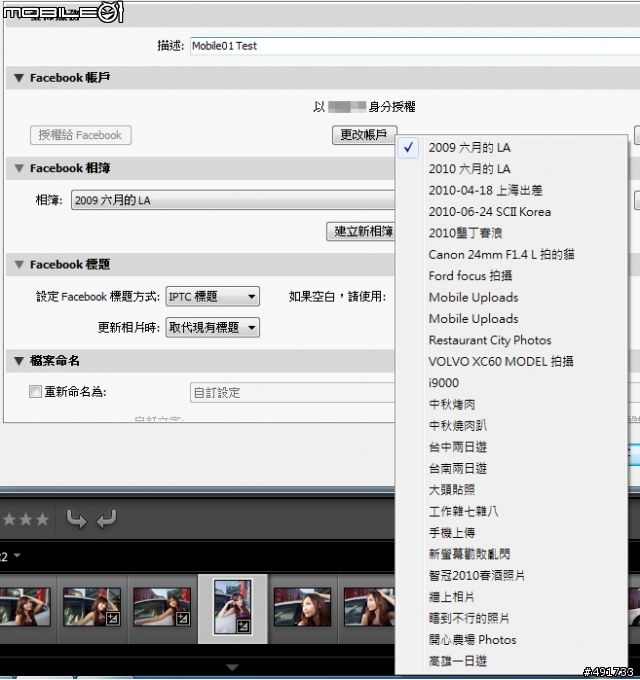Select album Ford focus 拍攝
This screenshot has width=640, height=680.
click(512, 276)
